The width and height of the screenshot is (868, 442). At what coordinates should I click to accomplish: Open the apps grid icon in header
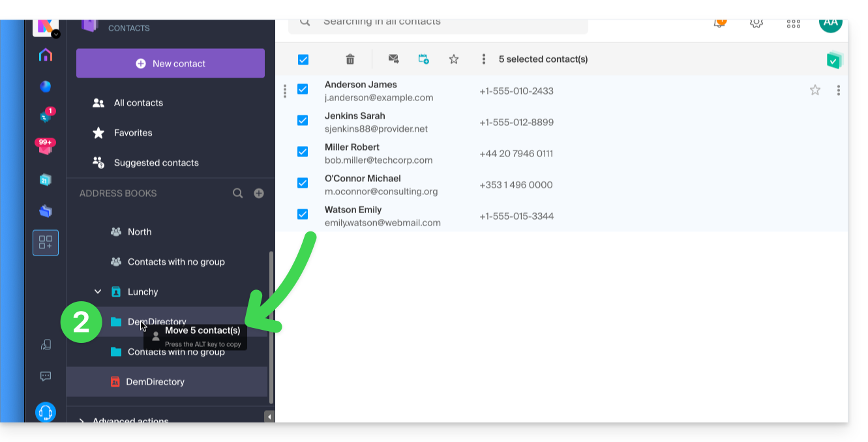pyautogui.click(x=793, y=23)
